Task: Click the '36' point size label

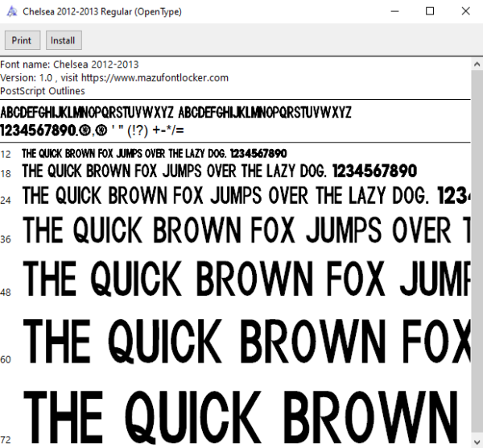Action: [x=6, y=239]
